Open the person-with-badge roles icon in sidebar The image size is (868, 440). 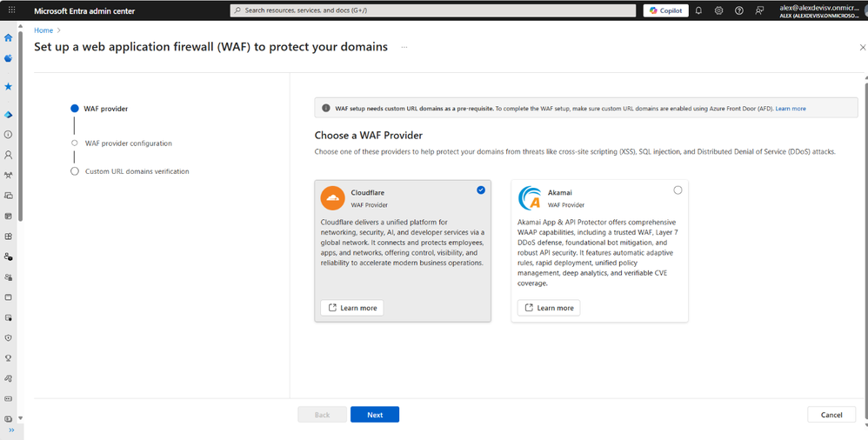coord(9,257)
